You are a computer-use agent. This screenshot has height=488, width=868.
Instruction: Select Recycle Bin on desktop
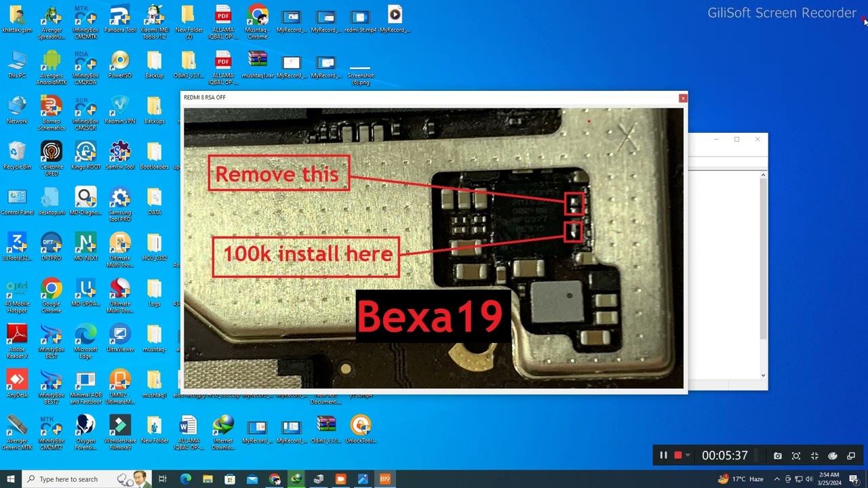coord(17,156)
